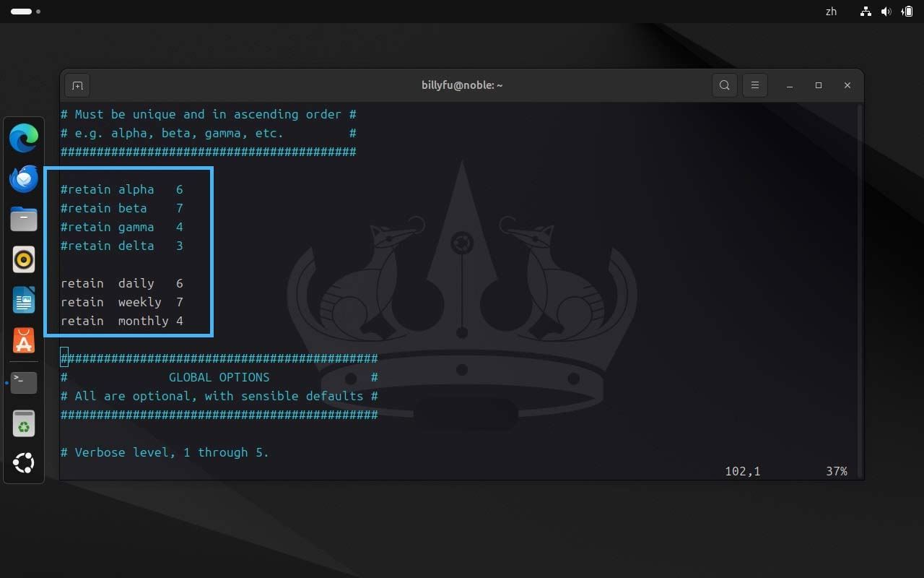The image size is (924, 578).
Task: Click the line '#retain alpha 6'
Action: [122, 189]
